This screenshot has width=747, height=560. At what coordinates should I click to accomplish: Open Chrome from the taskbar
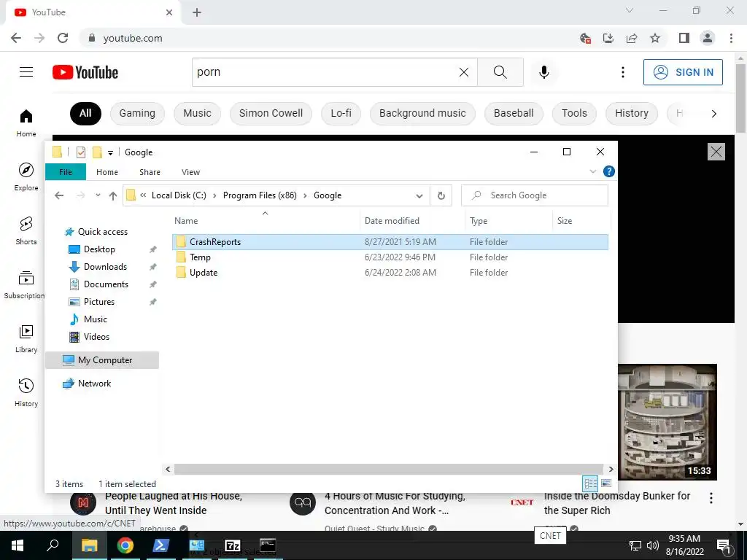pos(125,545)
